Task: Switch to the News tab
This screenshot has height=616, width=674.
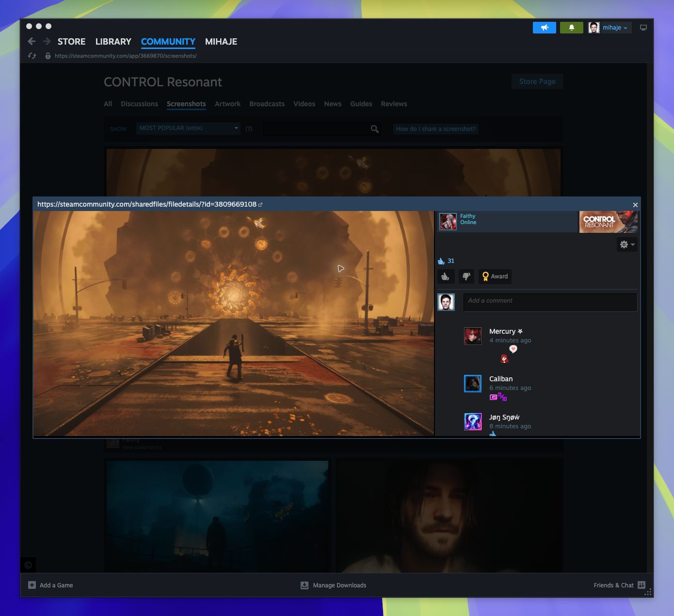Action: coord(333,104)
